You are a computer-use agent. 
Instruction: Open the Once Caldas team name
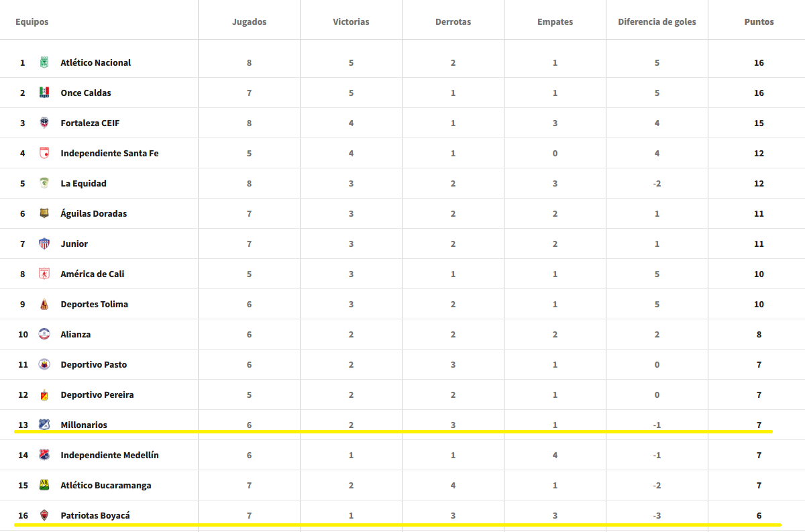pyautogui.click(x=86, y=93)
